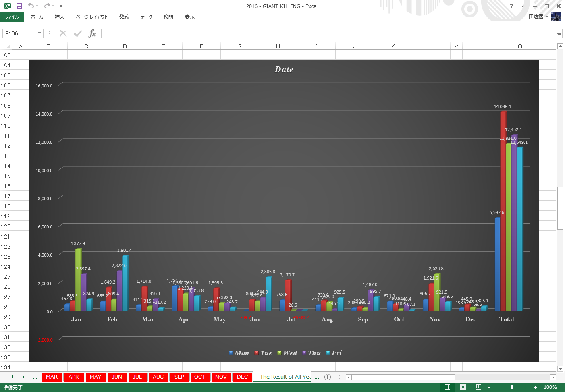
Task: Click the 4,377.9 data label in Jan
Action: coord(77,243)
